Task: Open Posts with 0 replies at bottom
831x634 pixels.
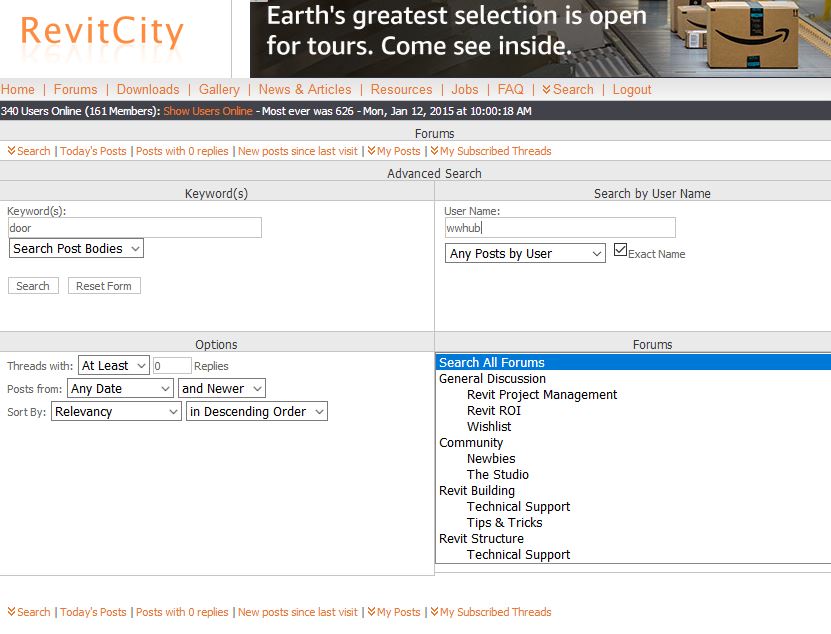Action: 182,612
